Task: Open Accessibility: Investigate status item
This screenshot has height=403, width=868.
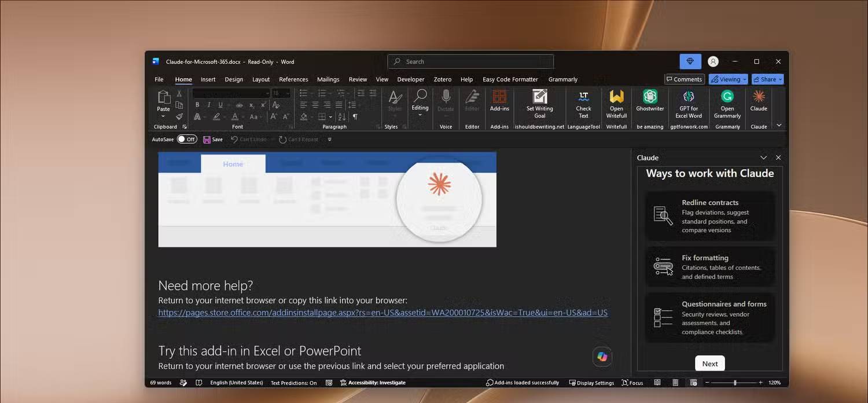Action: point(373,383)
